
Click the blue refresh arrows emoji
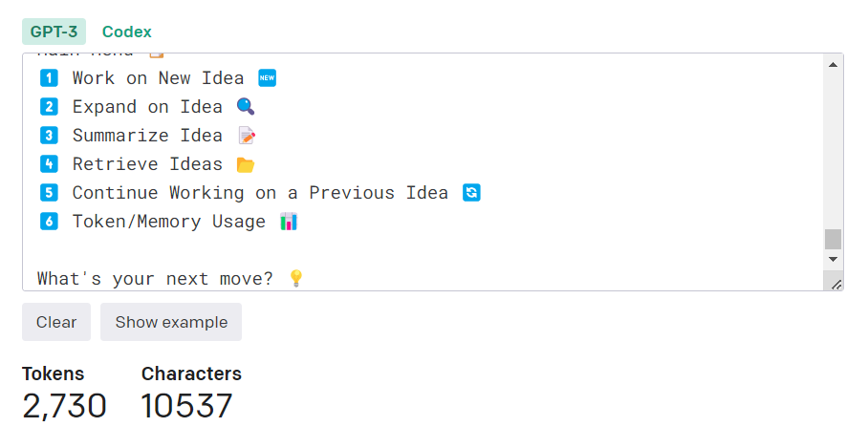471,193
